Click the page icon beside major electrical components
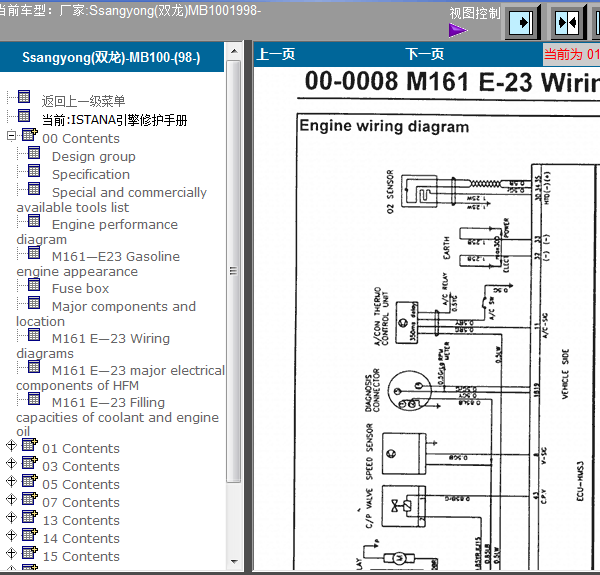This screenshot has width=600, height=575. coord(34,367)
